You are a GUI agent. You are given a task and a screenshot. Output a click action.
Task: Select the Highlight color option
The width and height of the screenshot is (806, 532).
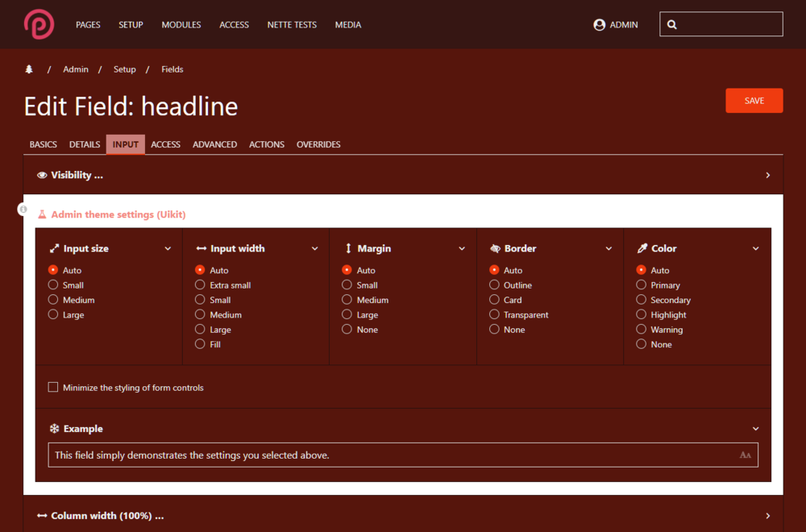(642, 314)
